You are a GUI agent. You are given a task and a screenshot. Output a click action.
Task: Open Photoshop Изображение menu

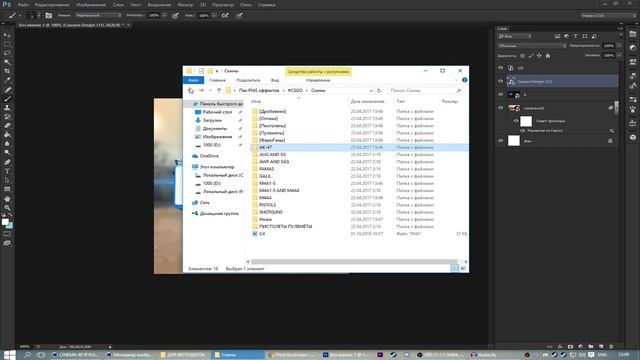[91, 5]
